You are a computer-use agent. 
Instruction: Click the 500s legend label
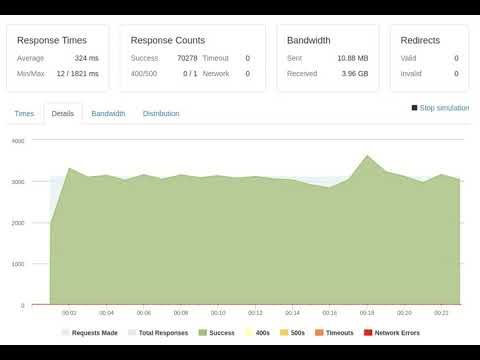tap(298, 333)
